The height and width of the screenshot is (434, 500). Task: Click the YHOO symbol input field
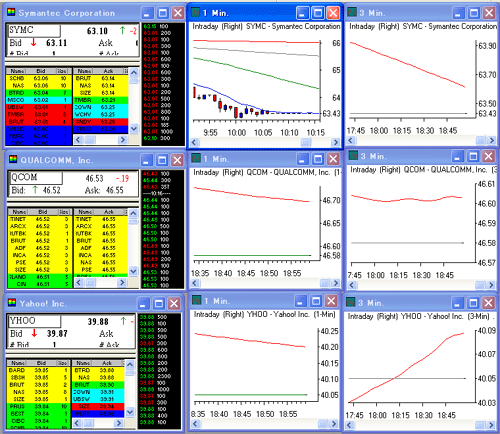tap(34, 321)
